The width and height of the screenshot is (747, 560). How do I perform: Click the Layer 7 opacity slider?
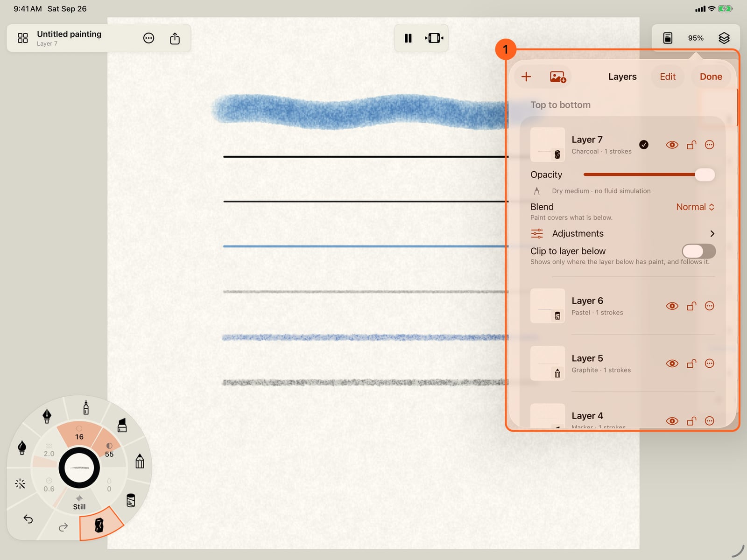coord(649,175)
